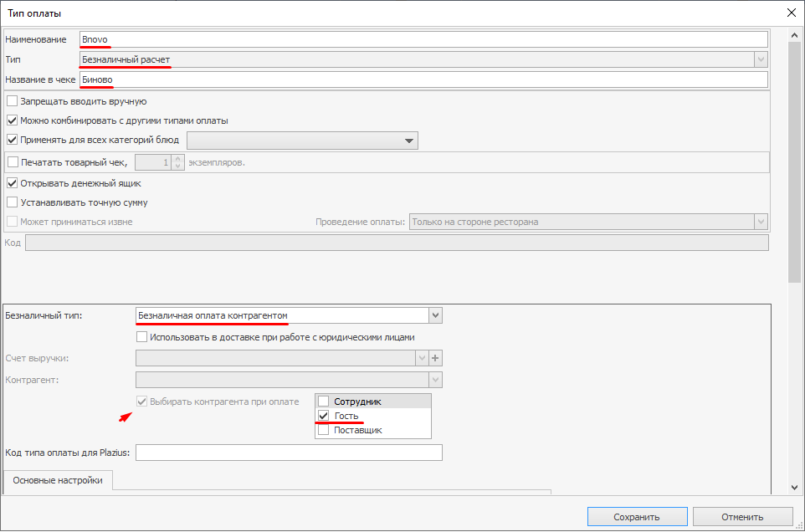The width and height of the screenshot is (805, 532).
Task: Toggle Запрещать вводить вручную checkbox
Action: 13,101
